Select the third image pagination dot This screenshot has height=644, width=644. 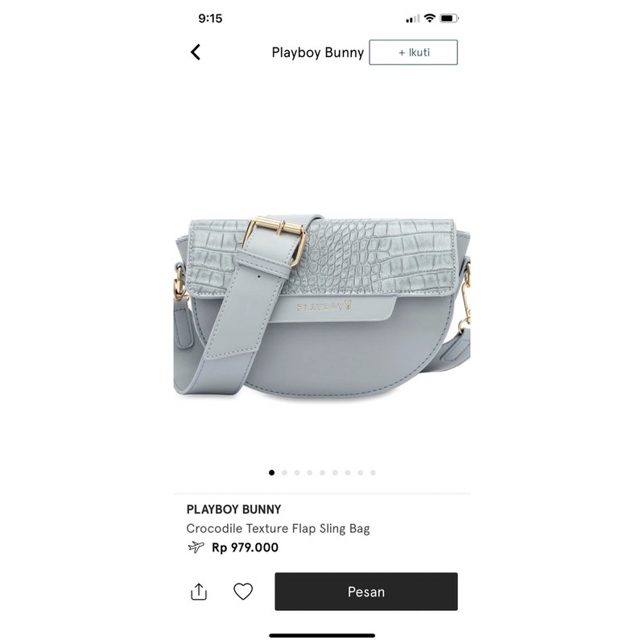pyautogui.click(x=297, y=473)
